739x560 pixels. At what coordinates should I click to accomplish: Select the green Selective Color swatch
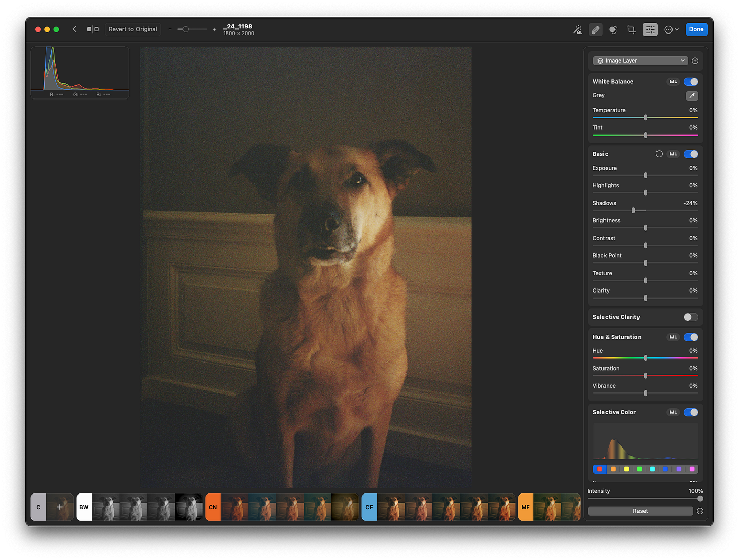(x=640, y=469)
